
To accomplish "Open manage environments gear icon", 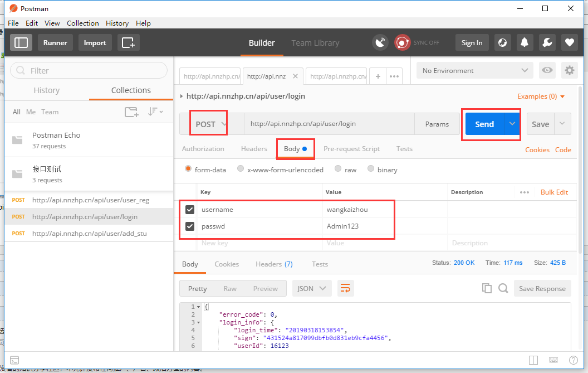I will [x=569, y=70].
